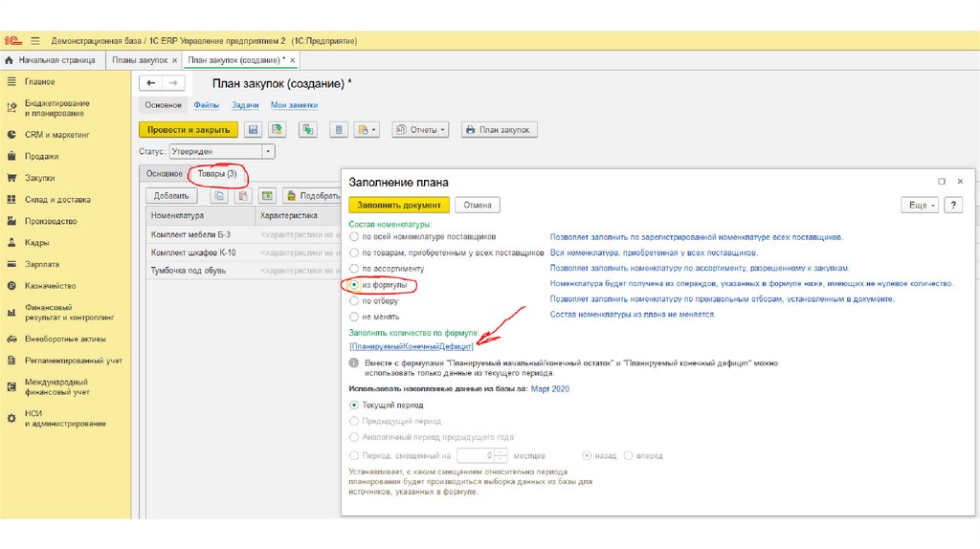Viewport: 980px width, 549px height.
Task: Click the Закупки shopping cart sidebar item
Action: (x=39, y=178)
